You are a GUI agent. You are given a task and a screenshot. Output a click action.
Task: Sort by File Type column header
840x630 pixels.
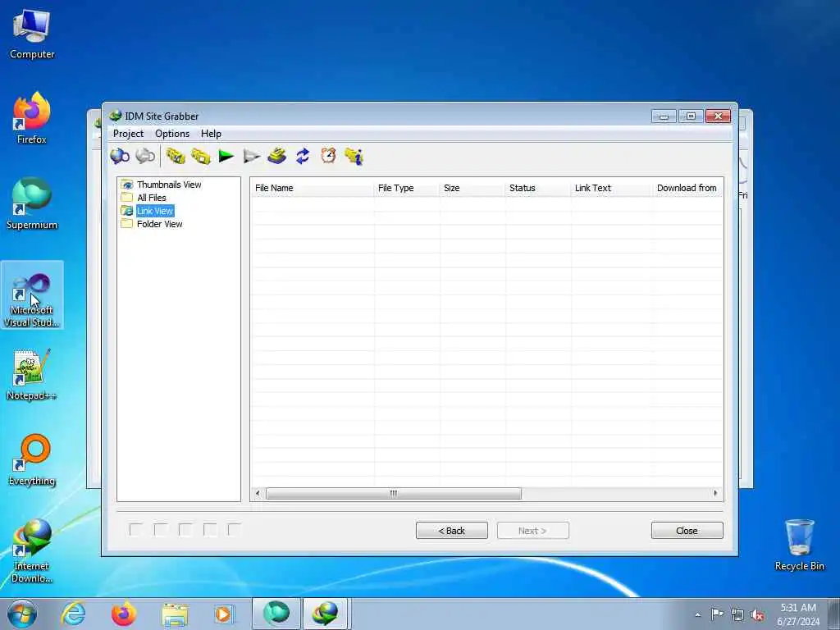click(x=407, y=188)
